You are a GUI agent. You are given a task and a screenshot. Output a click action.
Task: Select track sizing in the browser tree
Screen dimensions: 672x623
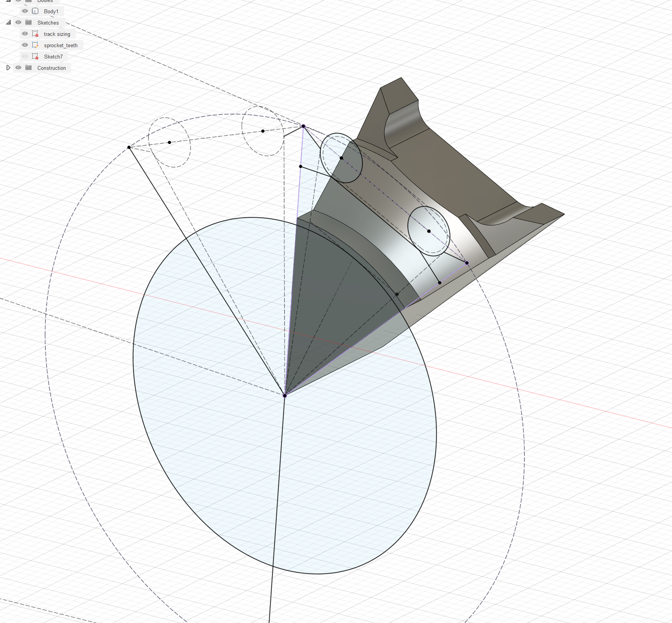[57, 34]
